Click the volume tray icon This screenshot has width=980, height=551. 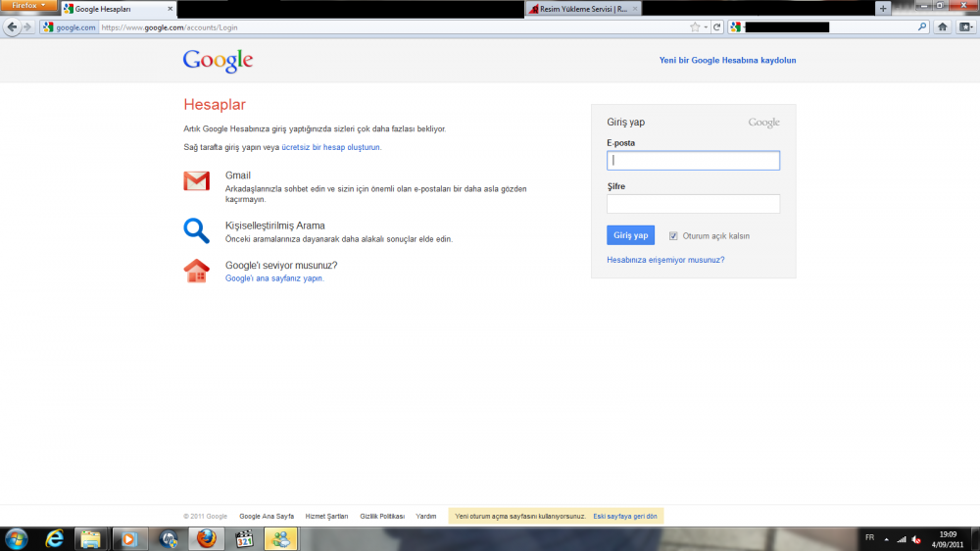point(916,539)
